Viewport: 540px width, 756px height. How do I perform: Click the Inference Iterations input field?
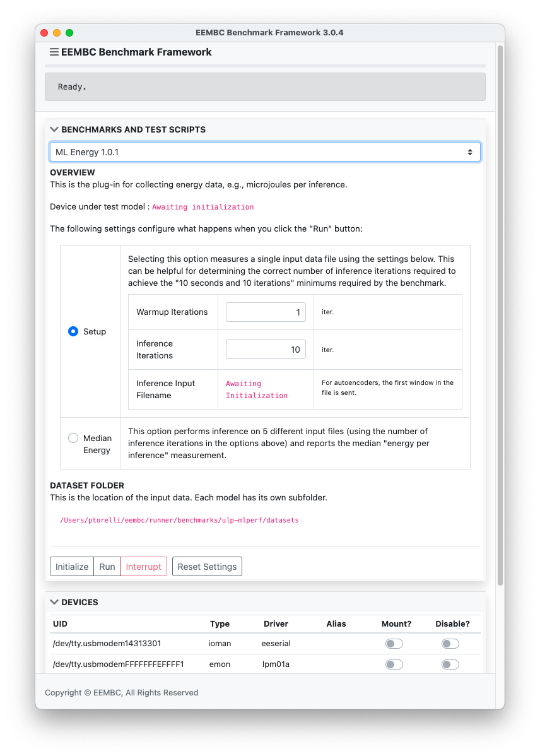tap(266, 350)
